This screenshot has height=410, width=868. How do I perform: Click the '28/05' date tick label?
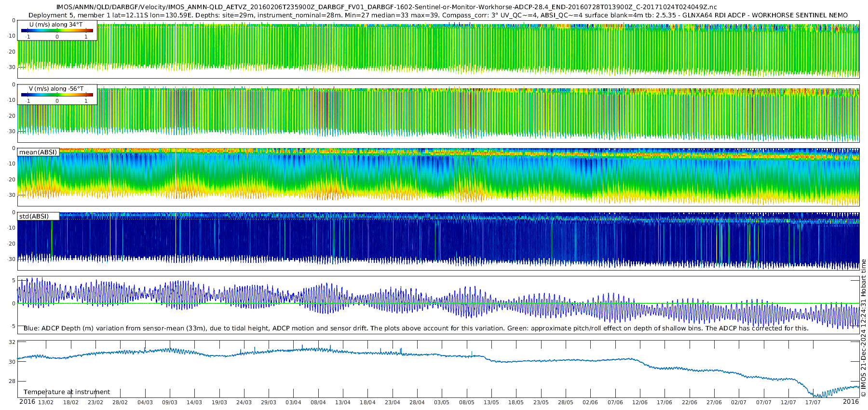point(566,402)
